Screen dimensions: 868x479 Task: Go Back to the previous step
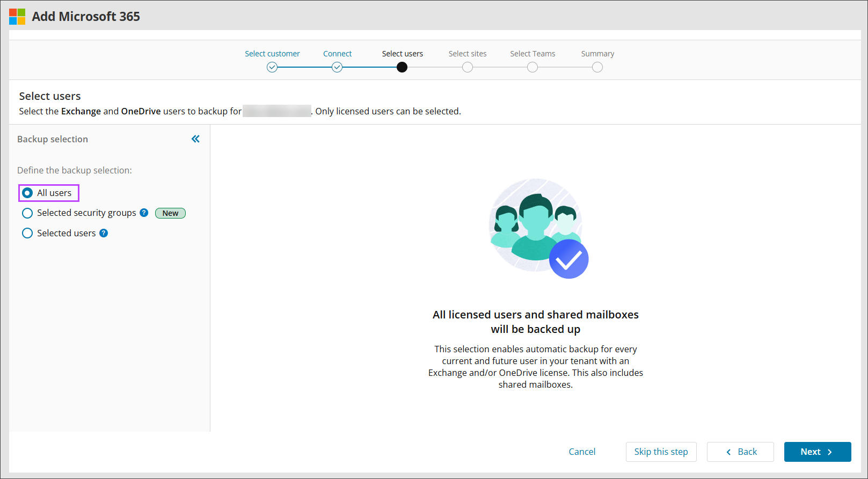[x=740, y=452]
